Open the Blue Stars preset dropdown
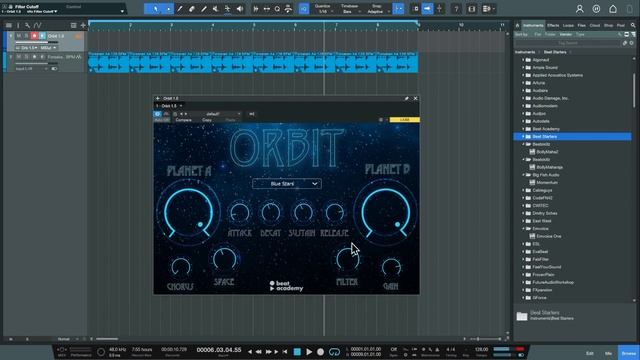 pos(287,184)
